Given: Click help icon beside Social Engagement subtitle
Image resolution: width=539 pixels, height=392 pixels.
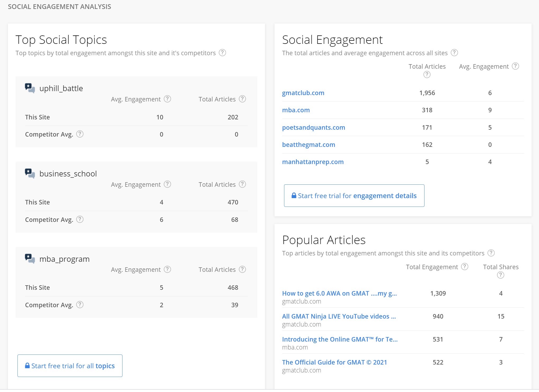Looking at the screenshot, I should click(454, 53).
